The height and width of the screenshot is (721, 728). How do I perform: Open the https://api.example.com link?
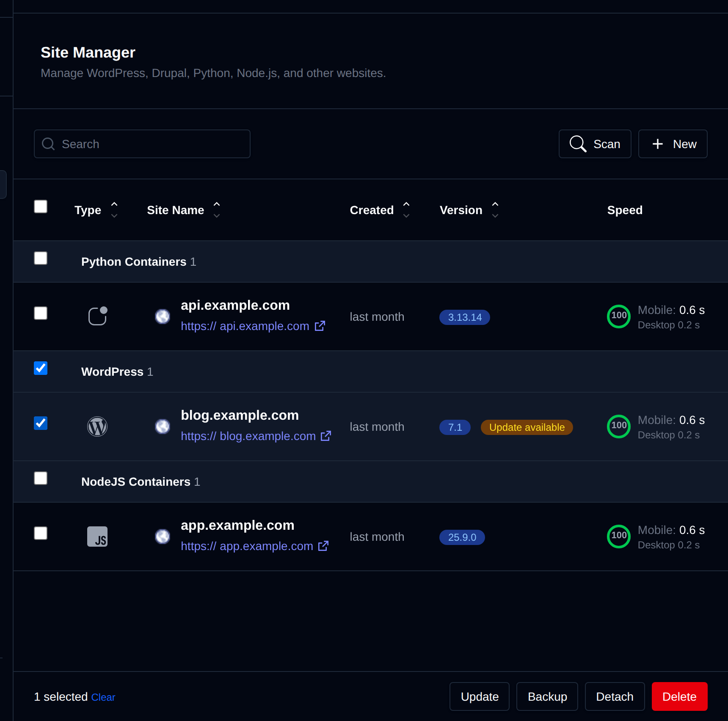(x=245, y=326)
